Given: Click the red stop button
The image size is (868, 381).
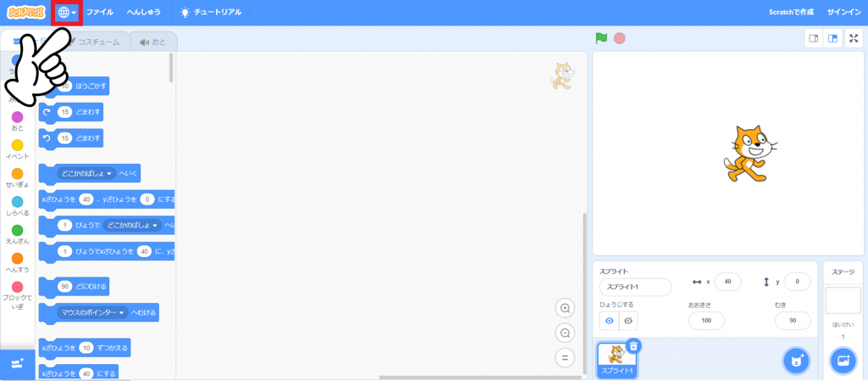Looking at the screenshot, I should tap(620, 39).
